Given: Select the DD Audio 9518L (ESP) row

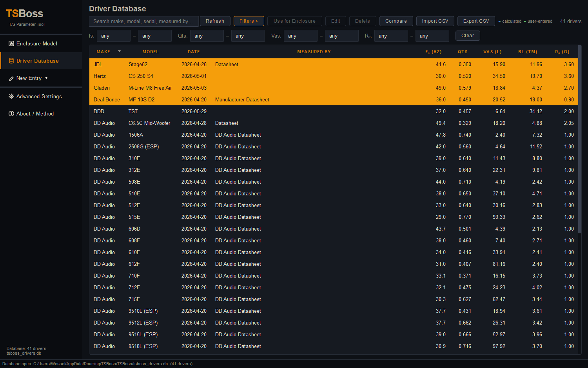Looking at the screenshot, I should click(x=334, y=346).
